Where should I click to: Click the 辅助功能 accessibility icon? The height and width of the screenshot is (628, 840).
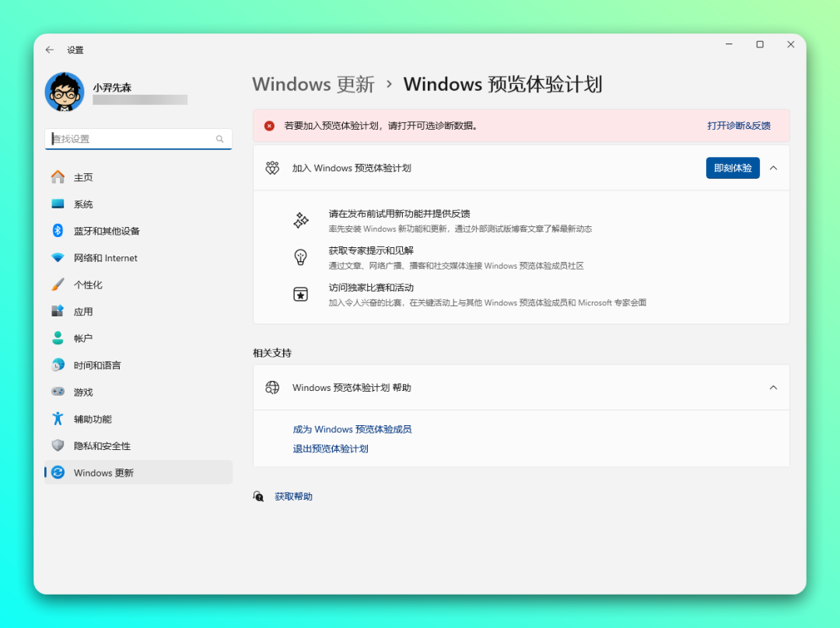(x=58, y=419)
